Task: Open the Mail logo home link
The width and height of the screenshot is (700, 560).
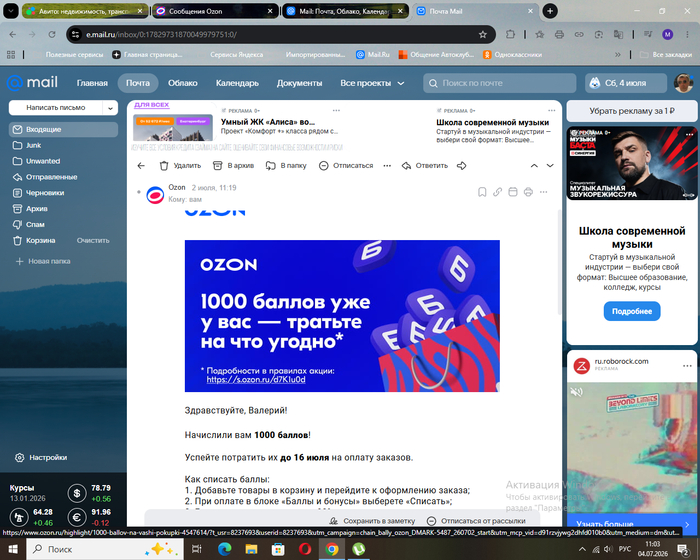Action: point(33,83)
